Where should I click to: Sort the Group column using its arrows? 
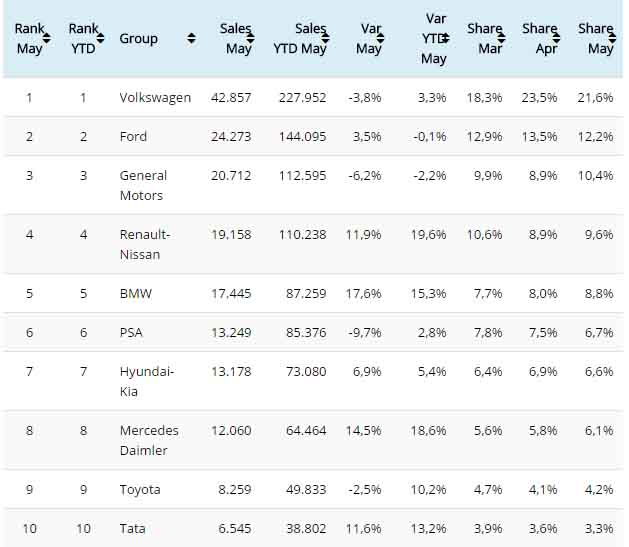click(x=191, y=38)
